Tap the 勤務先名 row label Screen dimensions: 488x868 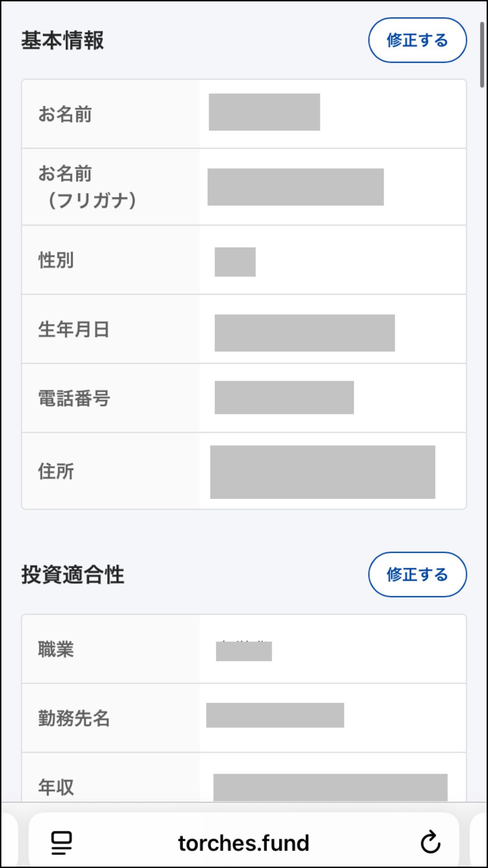tap(74, 718)
